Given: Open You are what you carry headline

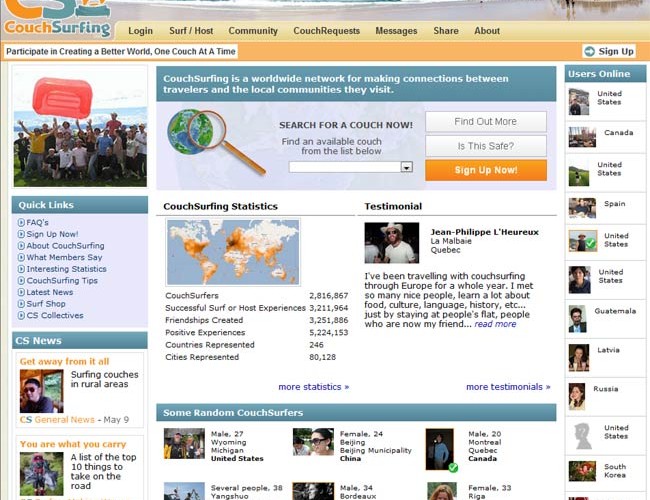Looking at the screenshot, I should (73, 444).
